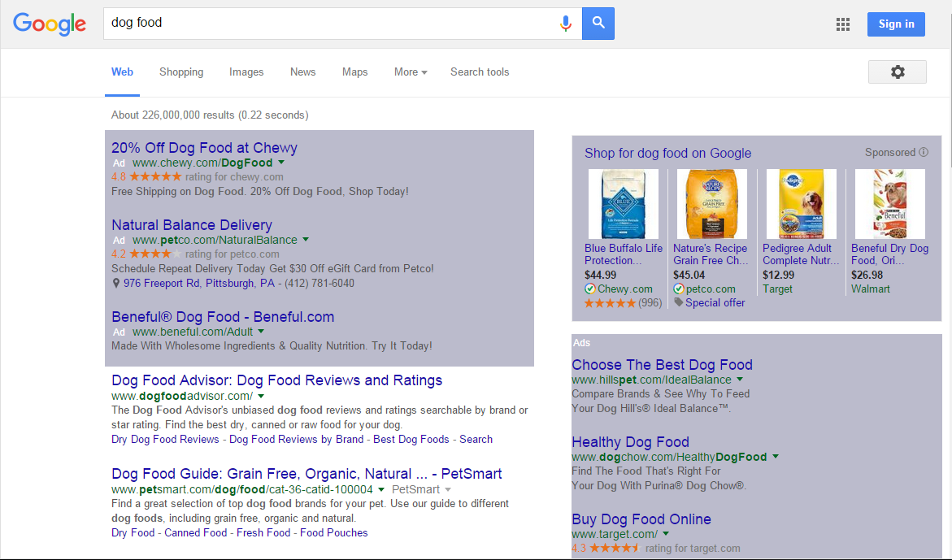Open Dog Food Advisor result title
The width and height of the screenshot is (952, 560).
(x=277, y=380)
